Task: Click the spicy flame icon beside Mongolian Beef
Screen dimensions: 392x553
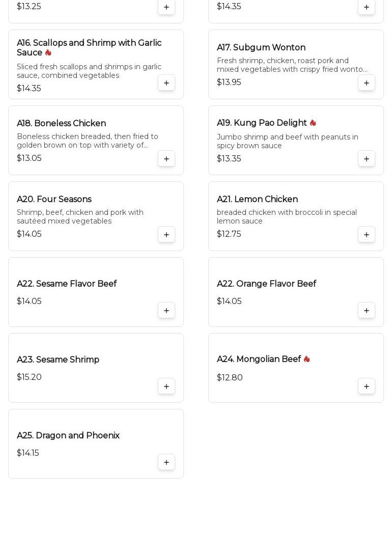Action: coord(306,360)
